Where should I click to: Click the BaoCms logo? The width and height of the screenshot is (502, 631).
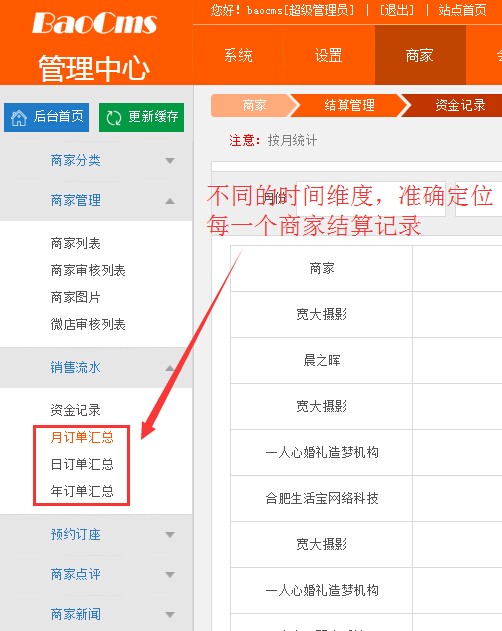point(94,23)
